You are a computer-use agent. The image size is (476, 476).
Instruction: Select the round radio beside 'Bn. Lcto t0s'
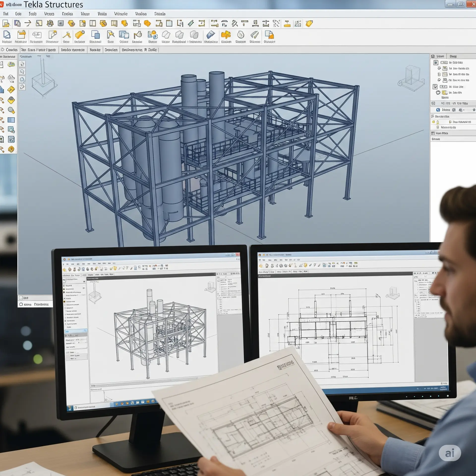click(x=438, y=92)
